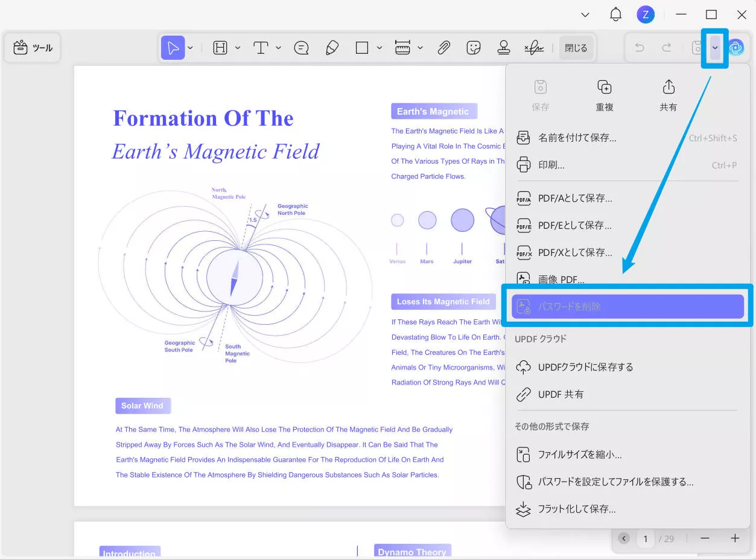Viewport: 756px width, 559px height.
Task: Select PDF/Aとして保存...
Action: click(x=626, y=198)
